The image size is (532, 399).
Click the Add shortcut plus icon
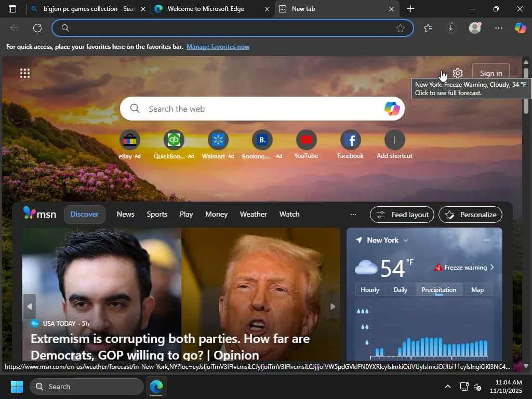pos(395,140)
